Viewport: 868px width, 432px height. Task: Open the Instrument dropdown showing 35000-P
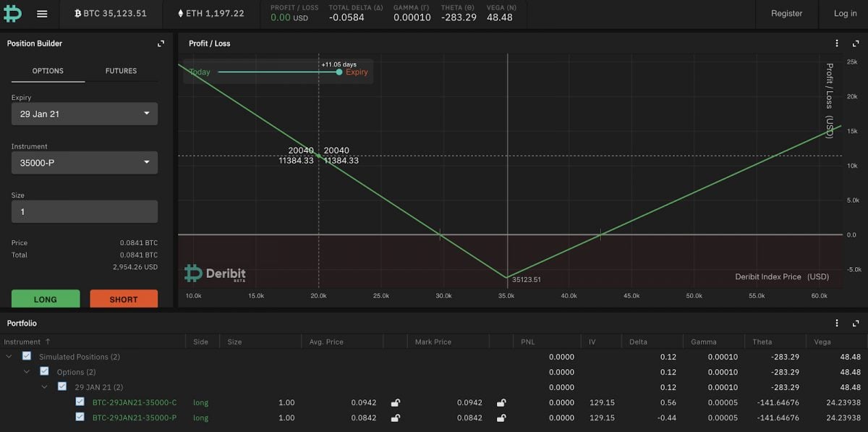point(84,162)
